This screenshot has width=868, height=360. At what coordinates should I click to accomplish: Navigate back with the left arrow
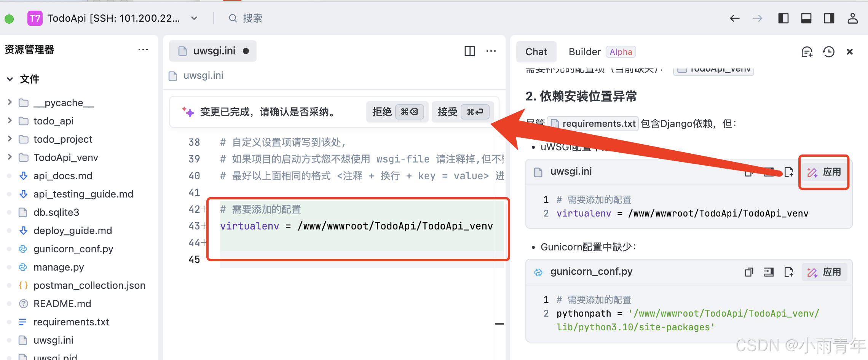point(734,18)
